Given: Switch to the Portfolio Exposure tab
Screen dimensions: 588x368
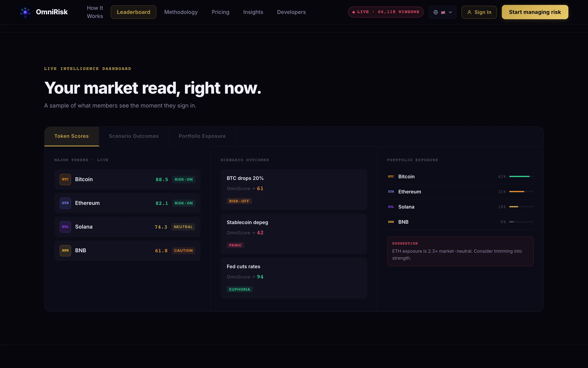Looking at the screenshot, I should pyautogui.click(x=202, y=136).
